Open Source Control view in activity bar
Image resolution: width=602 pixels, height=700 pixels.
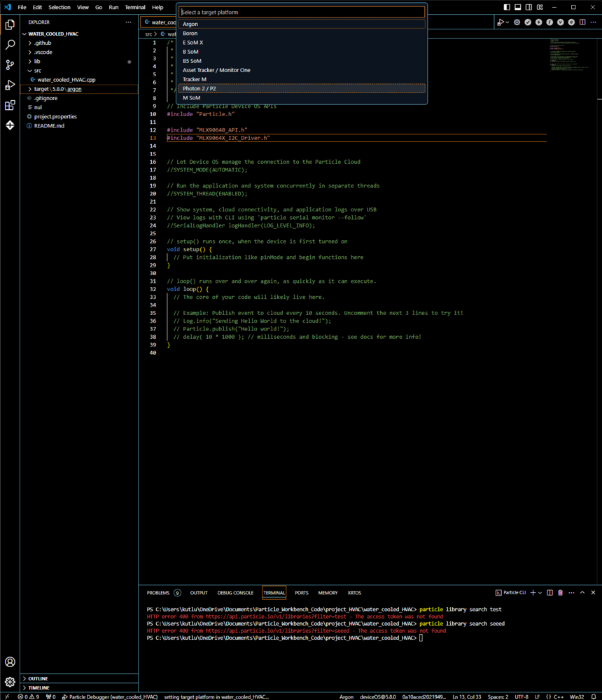tap(10, 64)
